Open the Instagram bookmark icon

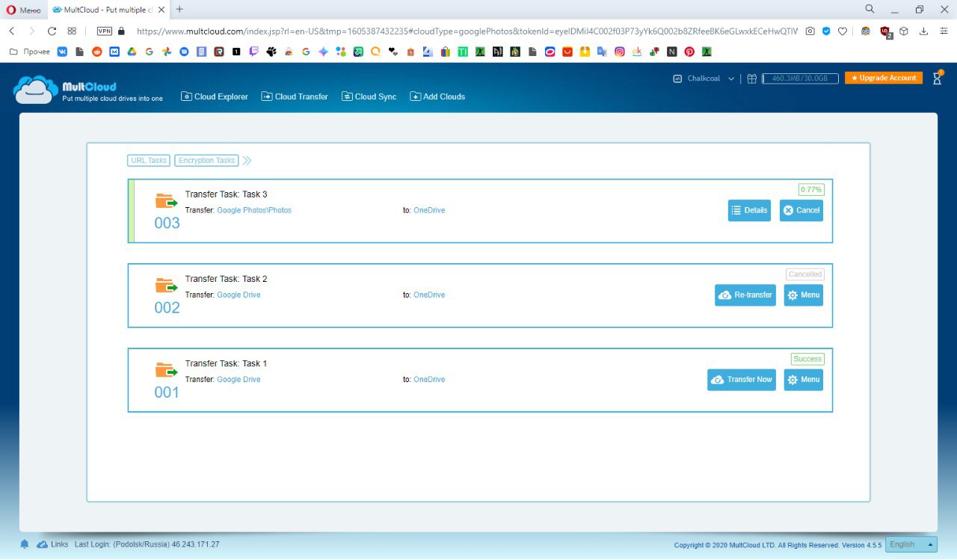[620, 52]
